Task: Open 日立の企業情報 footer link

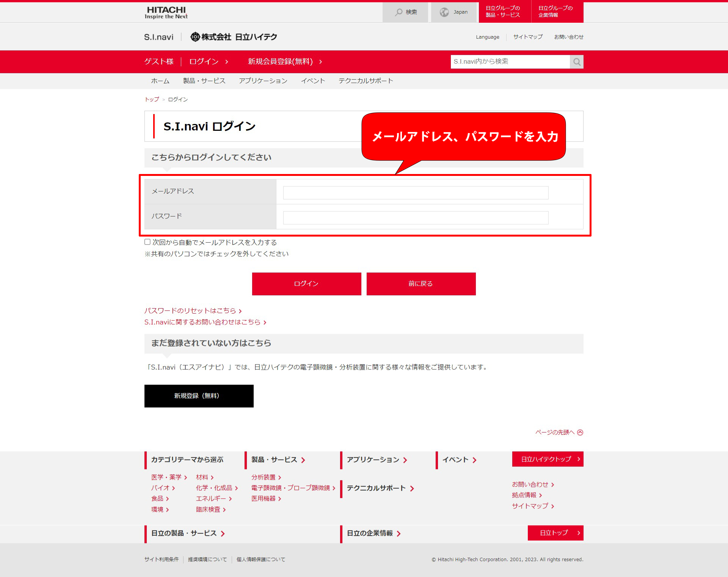Action: (374, 533)
